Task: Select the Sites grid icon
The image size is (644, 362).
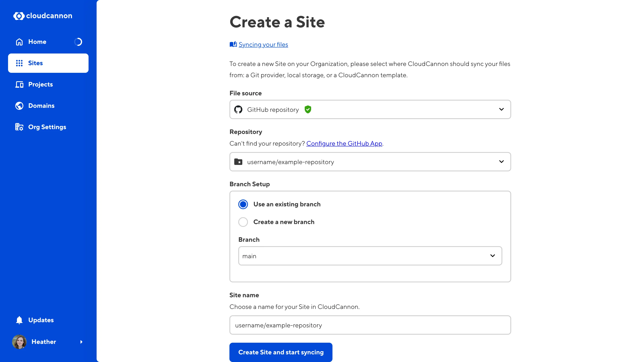Action: (x=19, y=63)
